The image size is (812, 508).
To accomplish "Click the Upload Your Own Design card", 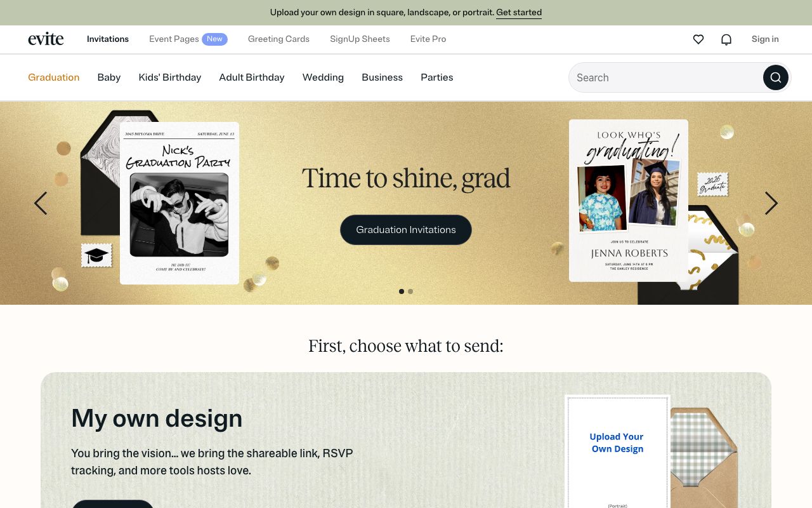I will tap(617, 452).
